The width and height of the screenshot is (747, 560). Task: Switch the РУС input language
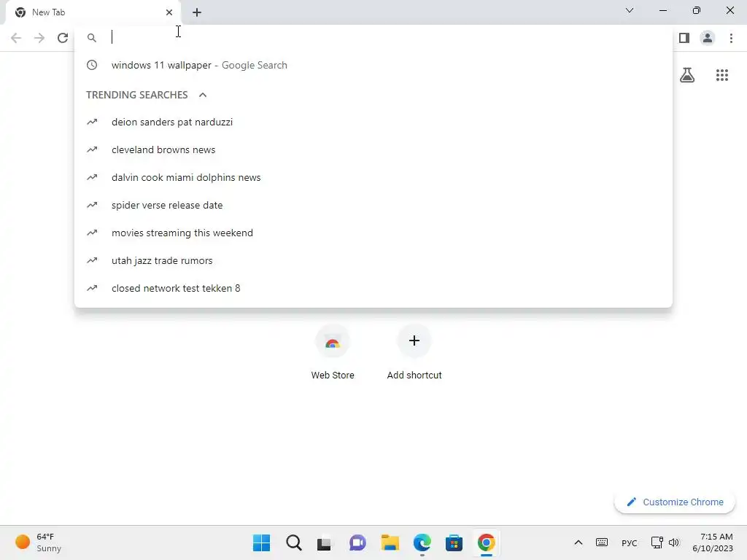point(630,542)
